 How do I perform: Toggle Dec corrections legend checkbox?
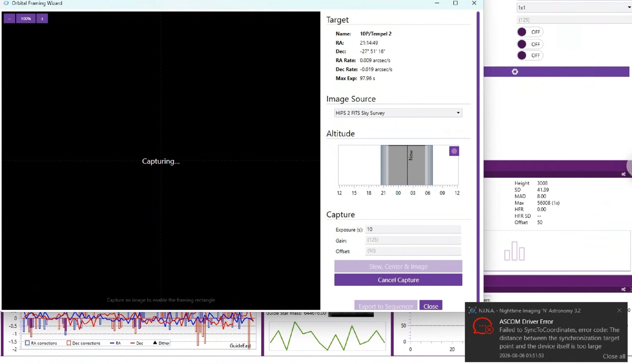[69, 343]
